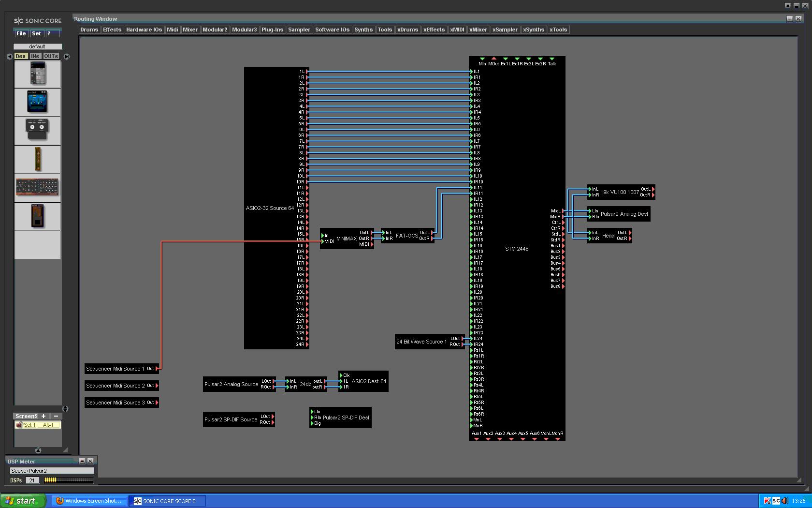
Task: Switch to Windows Screen Shot taskbar button
Action: 90,501
